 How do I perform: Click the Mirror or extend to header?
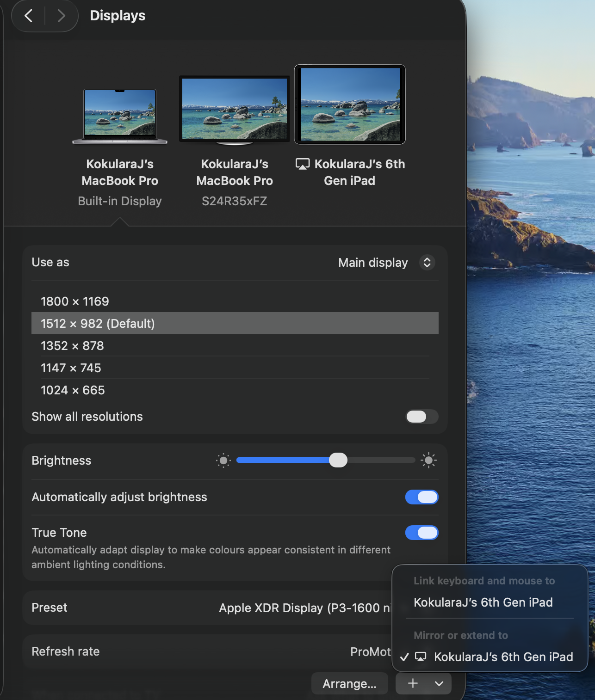(461, 635)
